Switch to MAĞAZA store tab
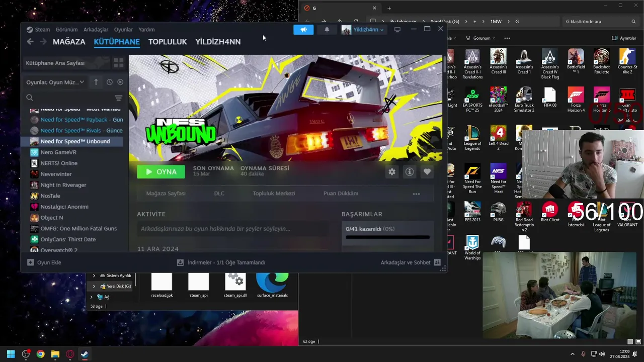This screenshot has width=644, height=362. 69,42
